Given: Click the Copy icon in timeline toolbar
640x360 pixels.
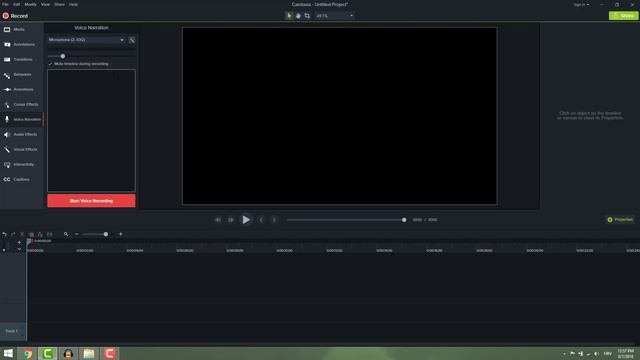Looking at the screenshot, I should tap(31, 234).
